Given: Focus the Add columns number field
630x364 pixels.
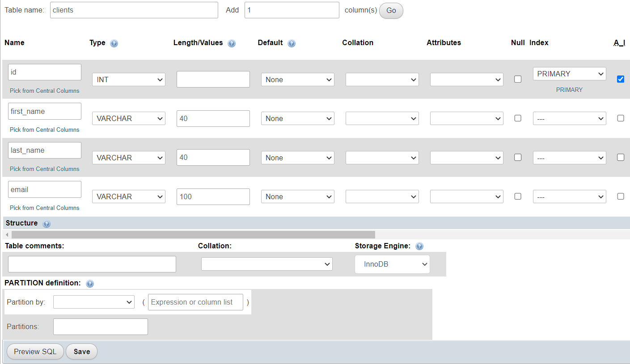Looking at the screenshot, I should (x=292, y=10).
